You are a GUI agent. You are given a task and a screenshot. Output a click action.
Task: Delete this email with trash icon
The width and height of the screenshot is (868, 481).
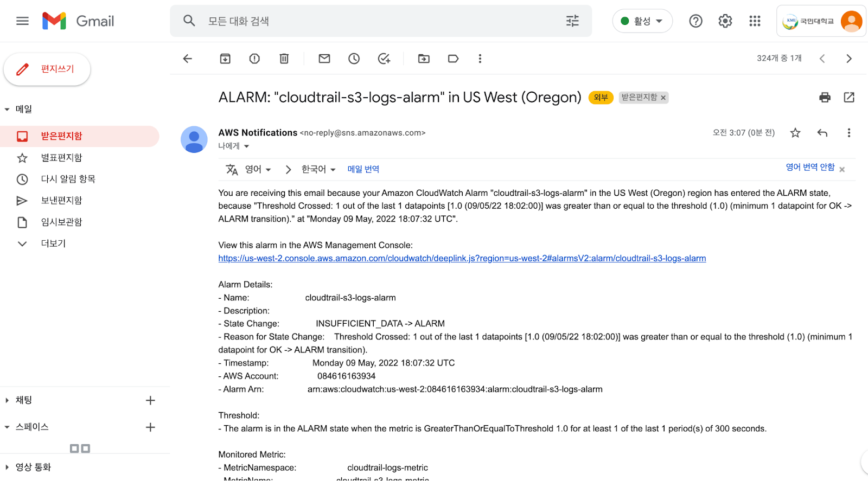point(284,59)
